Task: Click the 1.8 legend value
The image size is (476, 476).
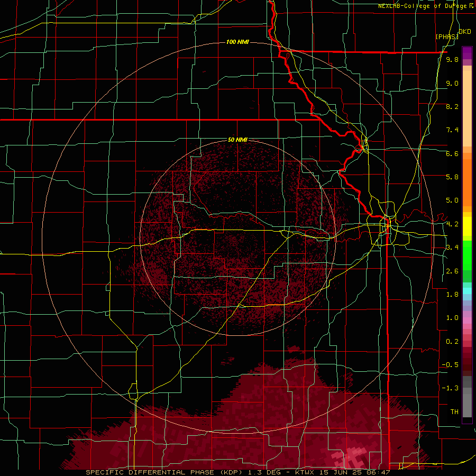Action: tap(452, 295)
